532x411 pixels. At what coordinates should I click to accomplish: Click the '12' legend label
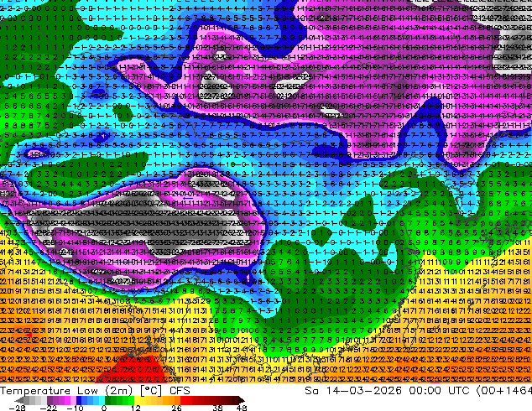[x=136, y=408]
